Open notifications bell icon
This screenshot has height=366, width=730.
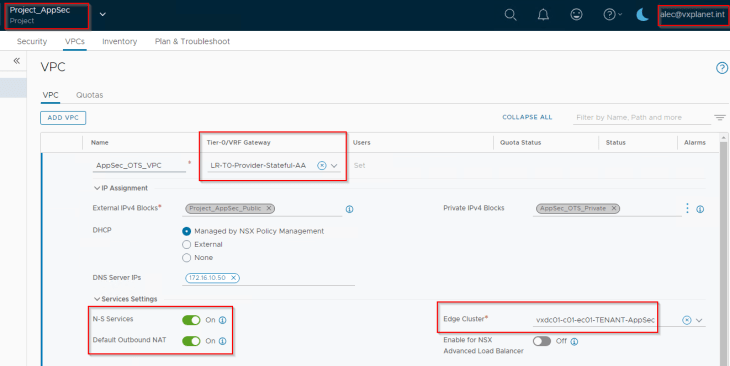click(x=543, y=15)
